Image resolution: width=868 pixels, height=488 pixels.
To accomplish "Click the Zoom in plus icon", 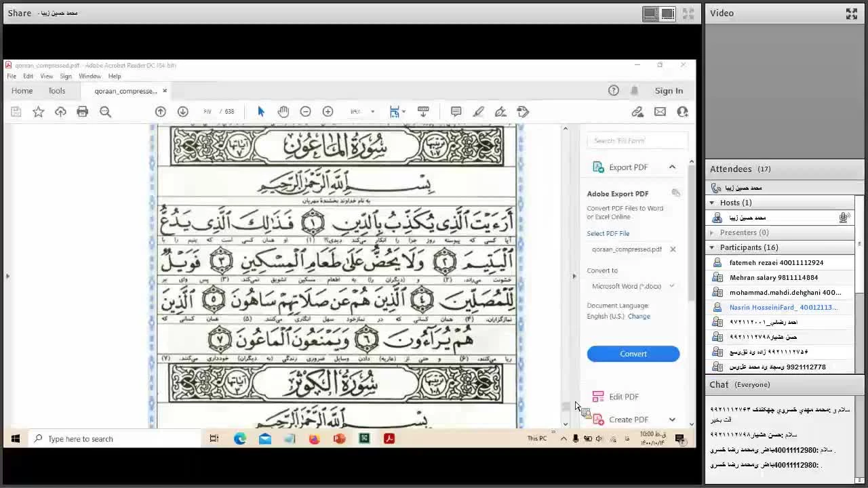I will pyautogui.click(x=328, y=112).
